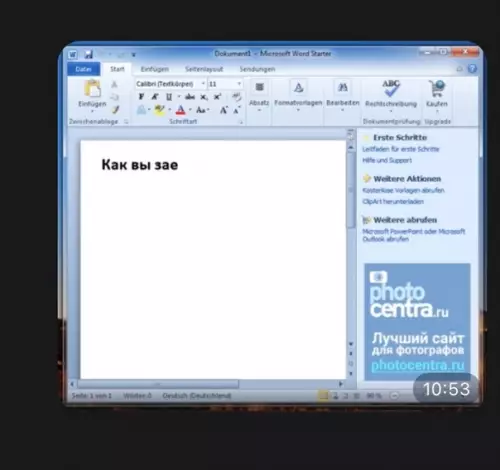Click the Shrink Font icon
The width and height of the screenshot is (500, 470).
(x=236, y=110)
